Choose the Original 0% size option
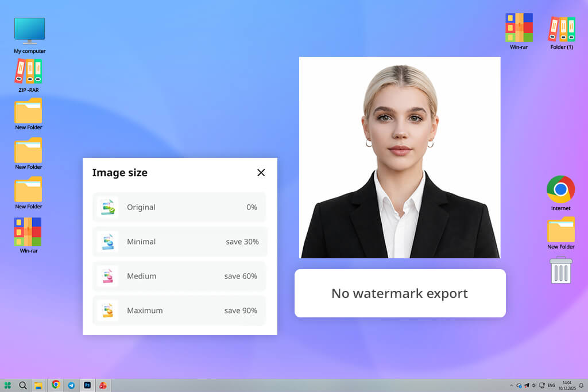This screenshot has height=392, width=588. click(x=179, y=207)
